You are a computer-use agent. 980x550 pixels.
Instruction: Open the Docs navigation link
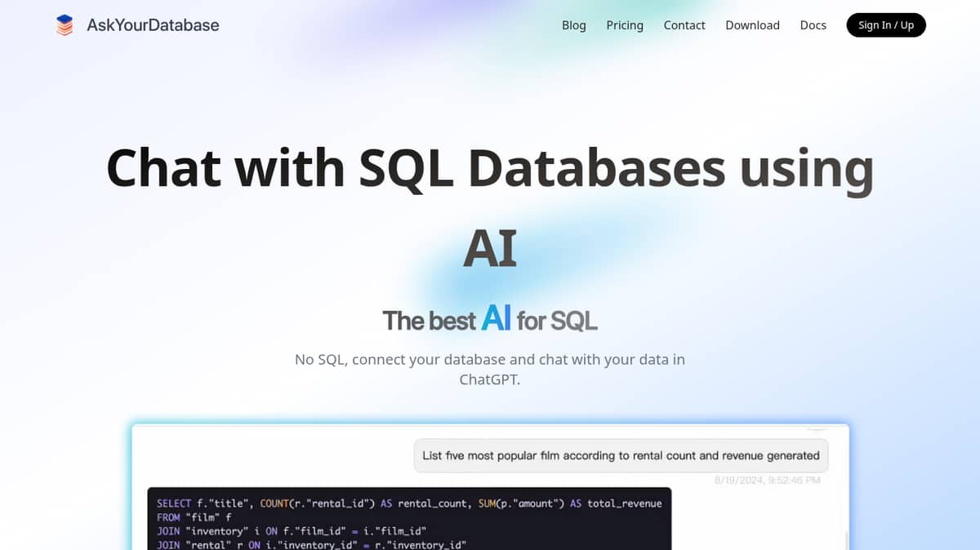(x=813, y=25)
